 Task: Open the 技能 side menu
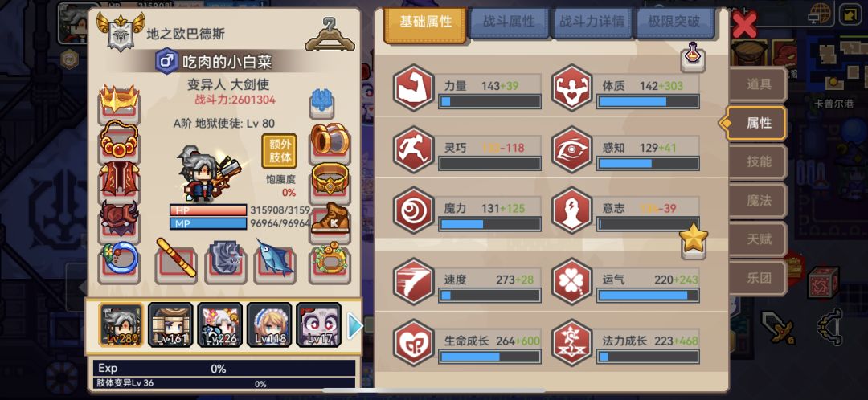point(759,162)
